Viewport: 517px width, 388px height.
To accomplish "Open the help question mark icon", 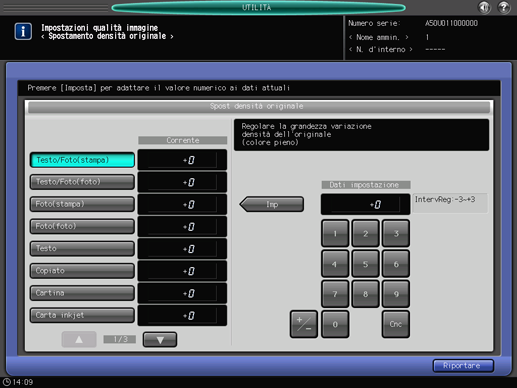I will 504,7.
